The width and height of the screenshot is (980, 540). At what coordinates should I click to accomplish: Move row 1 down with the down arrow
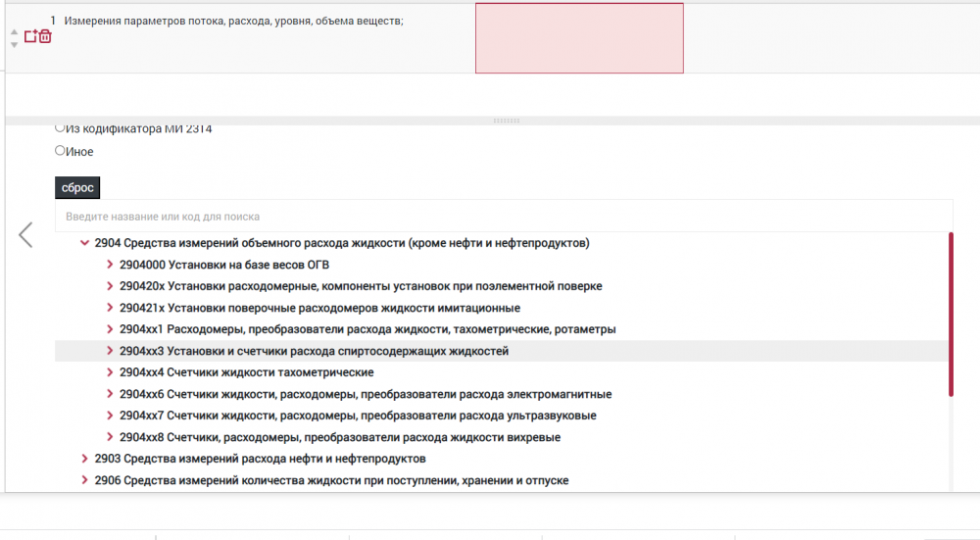click(14, 44)
